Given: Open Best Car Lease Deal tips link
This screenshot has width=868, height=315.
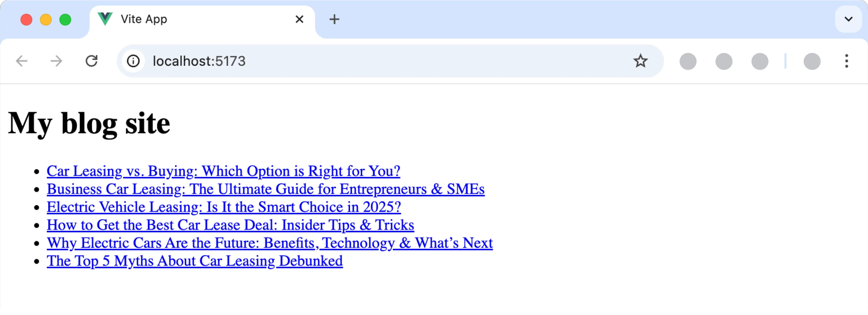Looking at the screenshot, I should 230,225.
